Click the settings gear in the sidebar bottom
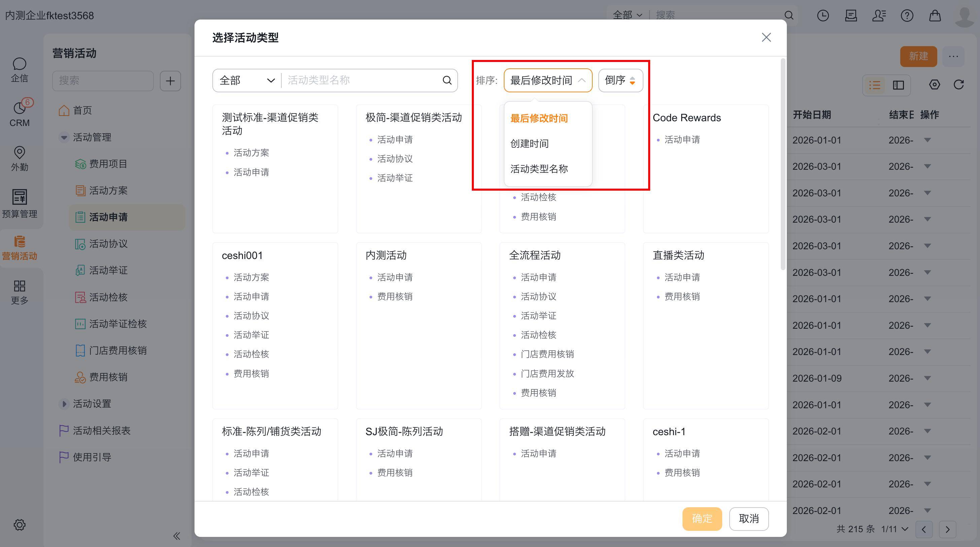The width and height of the screenshot is (980, 547). tap(20, 524)
